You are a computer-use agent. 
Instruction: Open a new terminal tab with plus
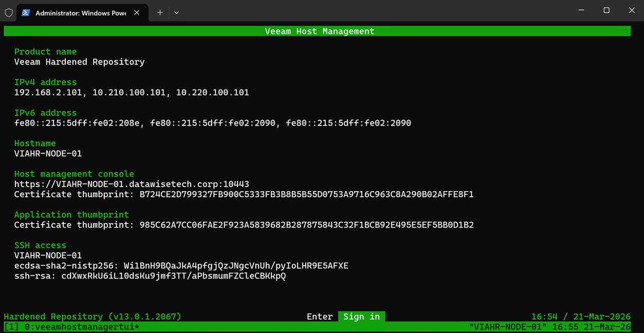click(x=160, y=12)
